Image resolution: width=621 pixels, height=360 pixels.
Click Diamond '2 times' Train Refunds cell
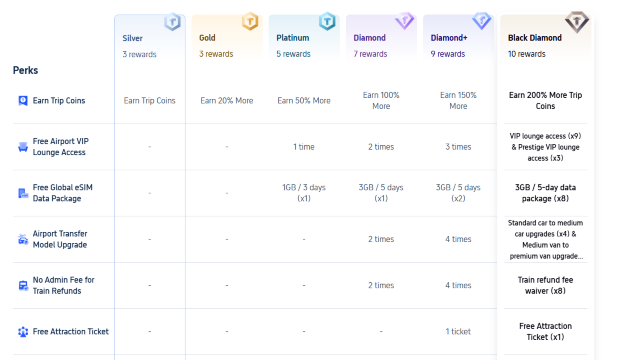tap(381, 286)
